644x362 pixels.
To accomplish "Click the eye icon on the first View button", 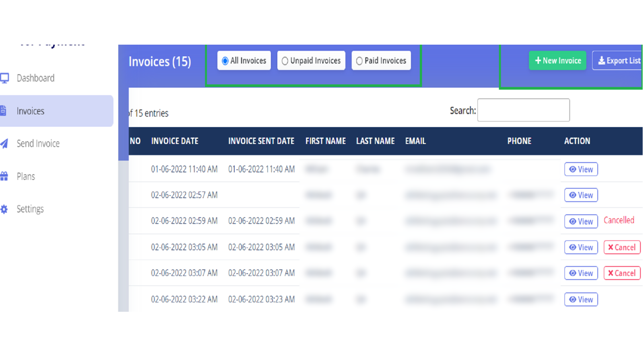I will click(573, 169).
